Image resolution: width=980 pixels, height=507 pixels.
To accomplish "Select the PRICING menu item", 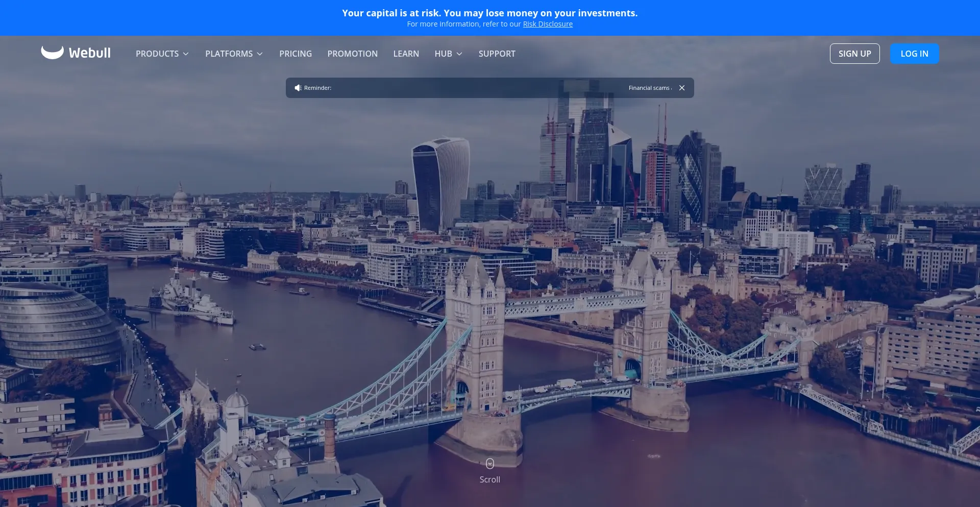I will pyautogui.click(x=296, y=54).
